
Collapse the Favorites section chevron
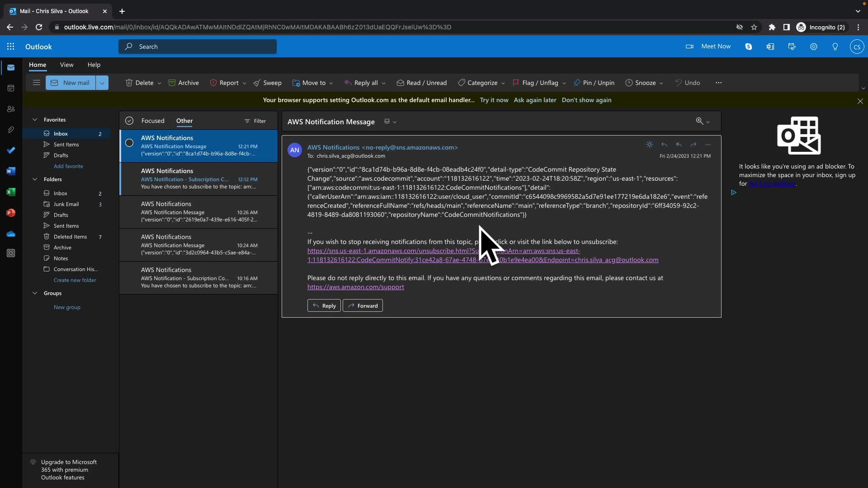pos(35,120)
